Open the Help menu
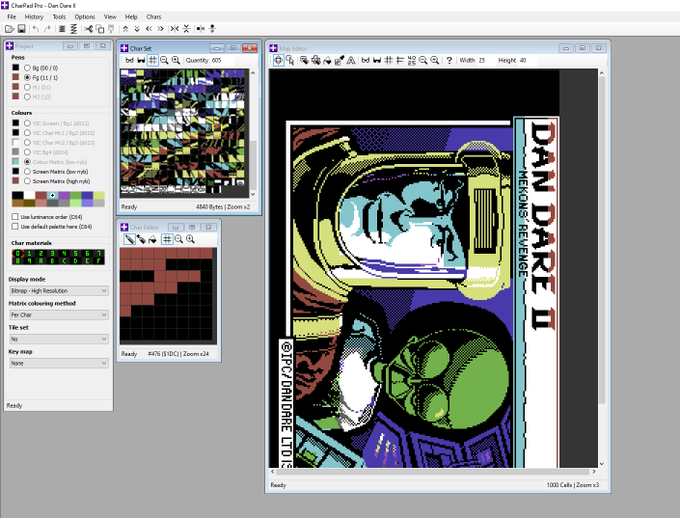Screen dimensions: 680x518 pos(131,16)
